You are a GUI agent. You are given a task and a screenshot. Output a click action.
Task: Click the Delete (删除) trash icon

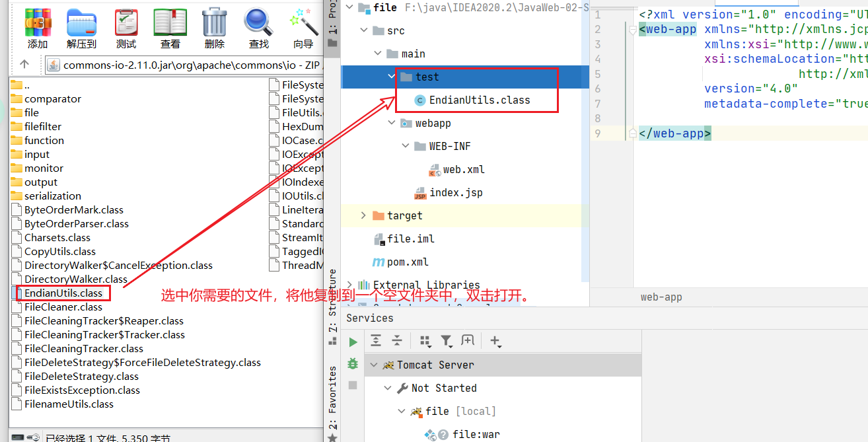tap(215, 23)
